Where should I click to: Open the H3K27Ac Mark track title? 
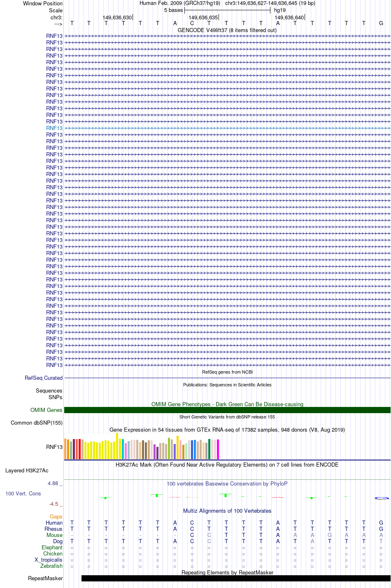[x=227, y=465]
